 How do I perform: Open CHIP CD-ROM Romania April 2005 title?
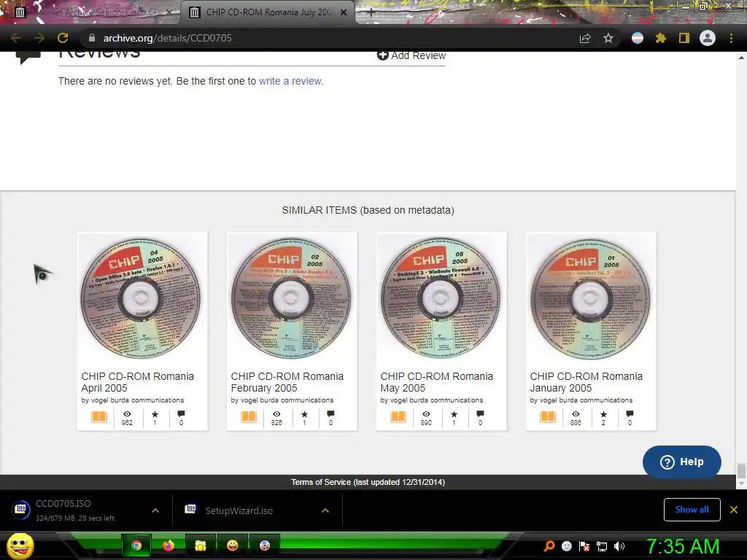pos(138,382)
